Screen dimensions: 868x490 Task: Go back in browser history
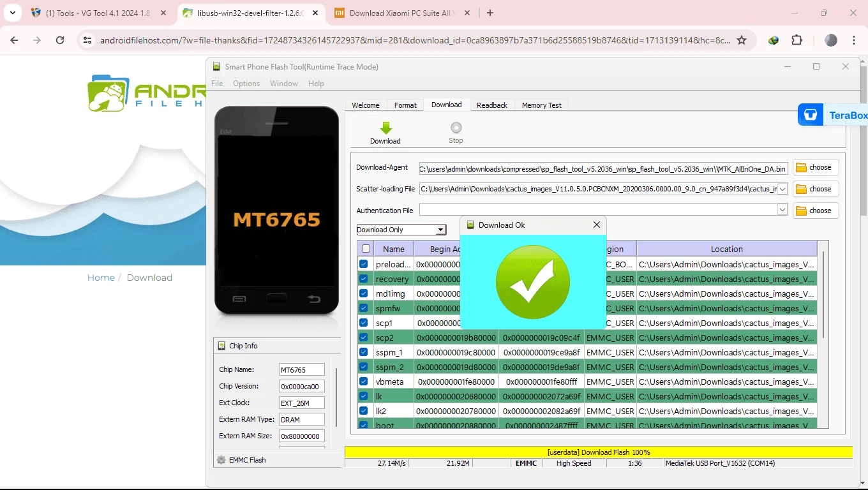pyautogui.click(x=14, y=40)
